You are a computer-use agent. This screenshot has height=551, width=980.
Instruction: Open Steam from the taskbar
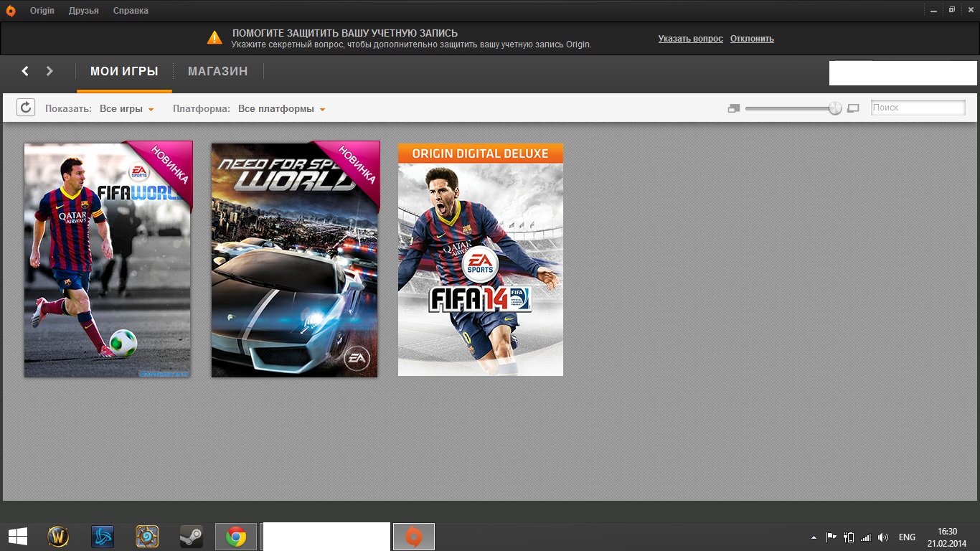191,537
